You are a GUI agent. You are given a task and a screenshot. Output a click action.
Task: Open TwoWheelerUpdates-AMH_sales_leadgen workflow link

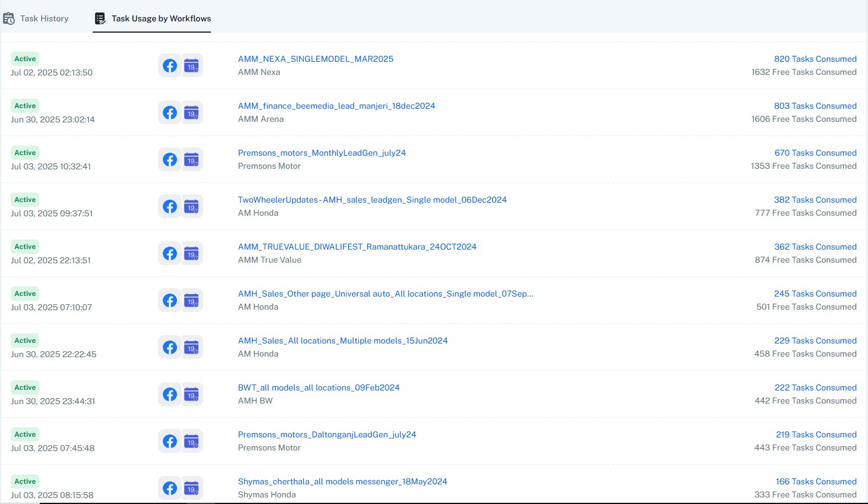[x=373, y=200]
